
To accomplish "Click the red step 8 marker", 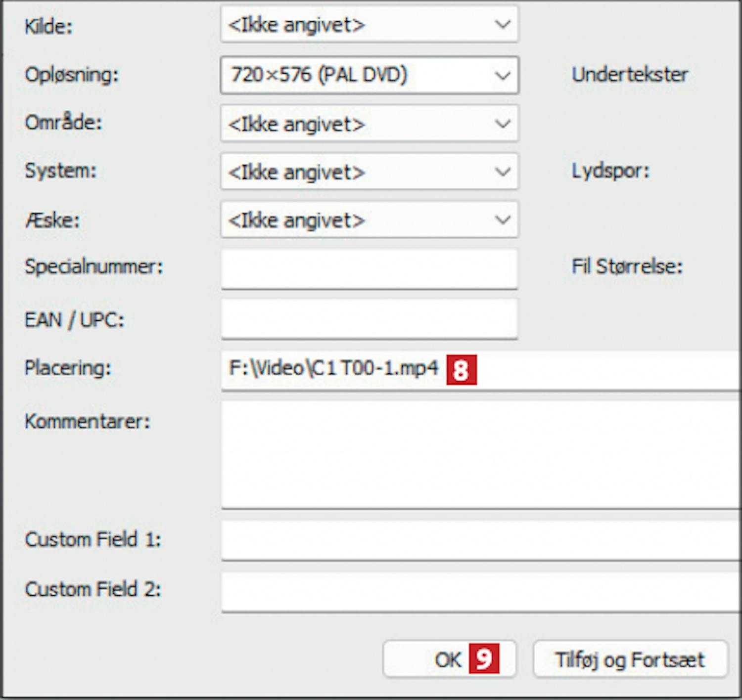I will [461, 369].
